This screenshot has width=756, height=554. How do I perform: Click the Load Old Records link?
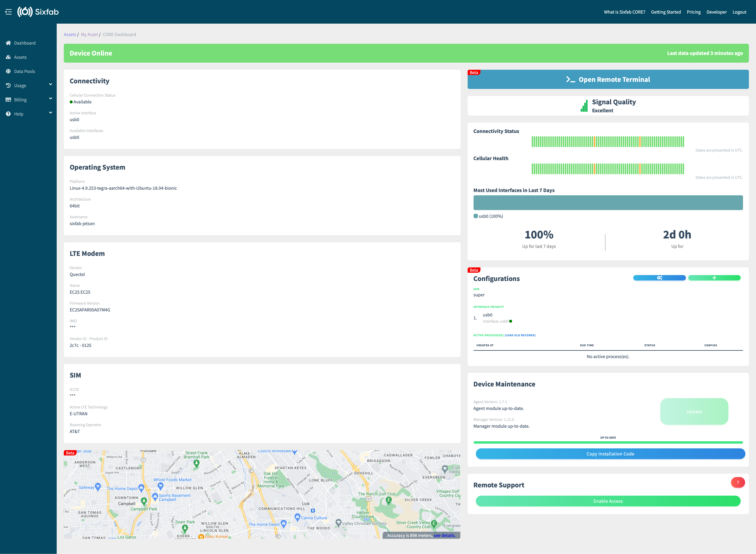520,335
